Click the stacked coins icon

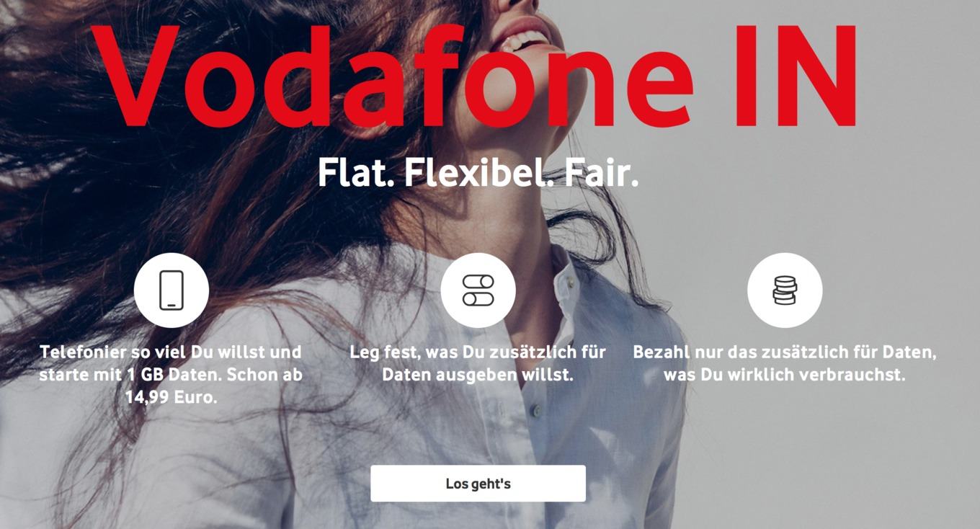785,290
